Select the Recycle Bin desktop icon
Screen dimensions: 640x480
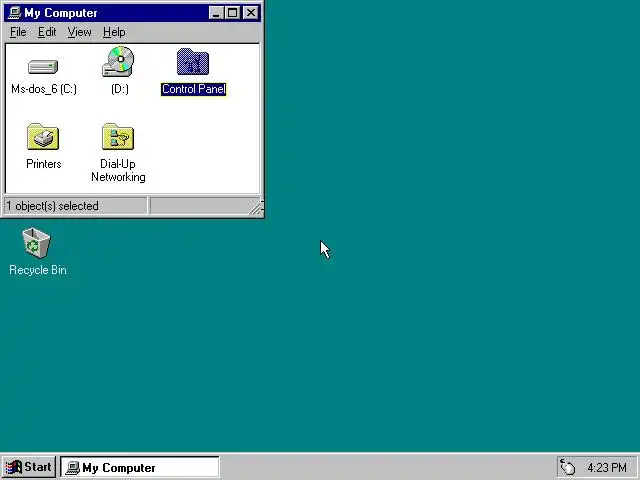click(x=37, y=243)
